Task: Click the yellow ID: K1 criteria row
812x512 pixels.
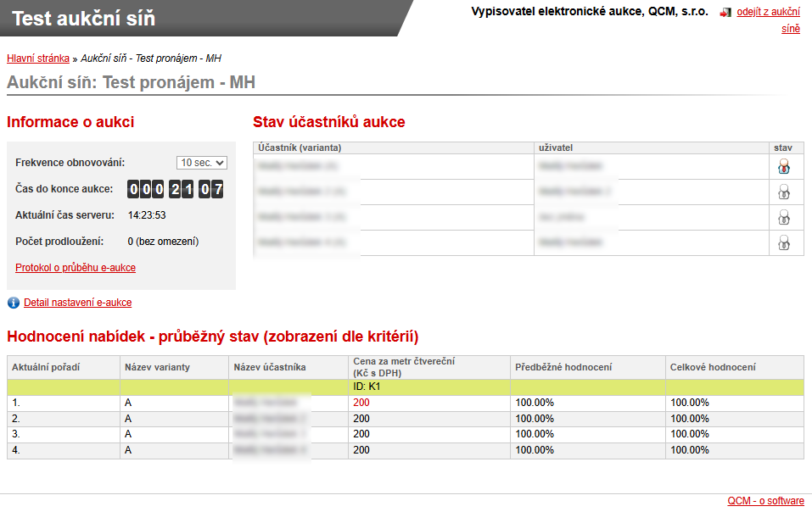Action: click(x=405, y=387)
